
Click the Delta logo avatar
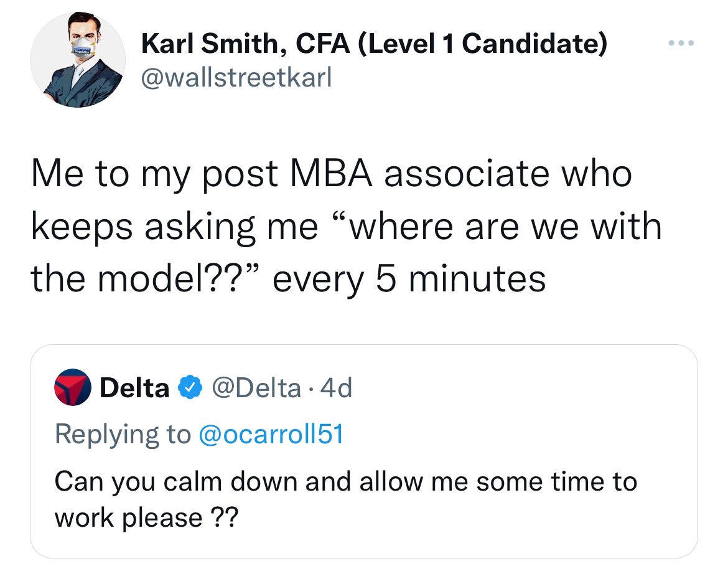73,388
